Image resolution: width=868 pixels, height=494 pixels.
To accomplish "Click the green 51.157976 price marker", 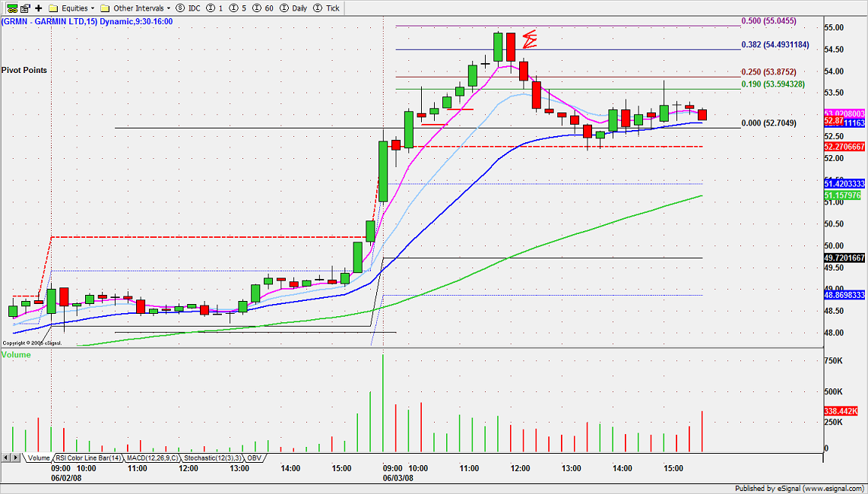I will (x=842, y=195).
